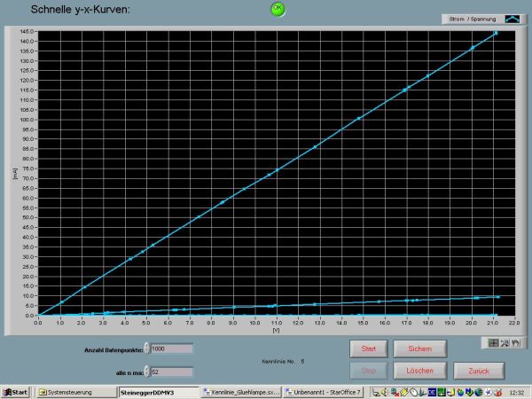Open the Strom / Spannung plot legend swatch
532x399 pixels.
click(x=512, y=19)
